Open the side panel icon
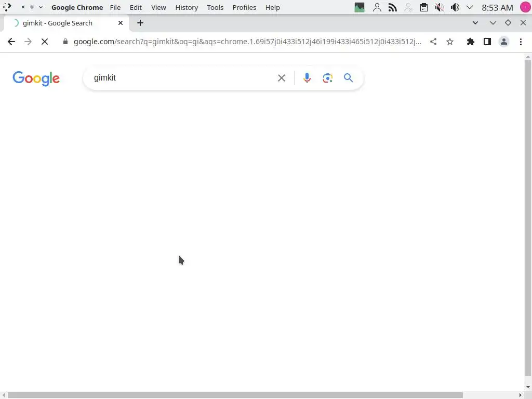 487,42
